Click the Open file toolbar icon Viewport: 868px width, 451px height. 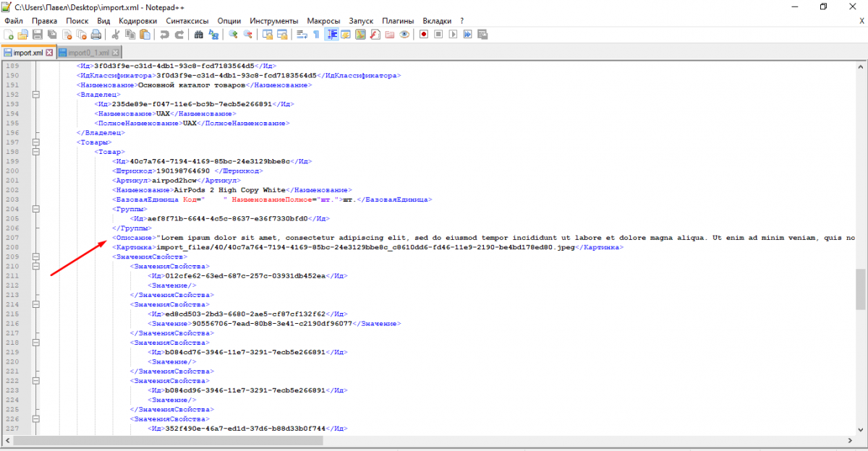(22, 34)
